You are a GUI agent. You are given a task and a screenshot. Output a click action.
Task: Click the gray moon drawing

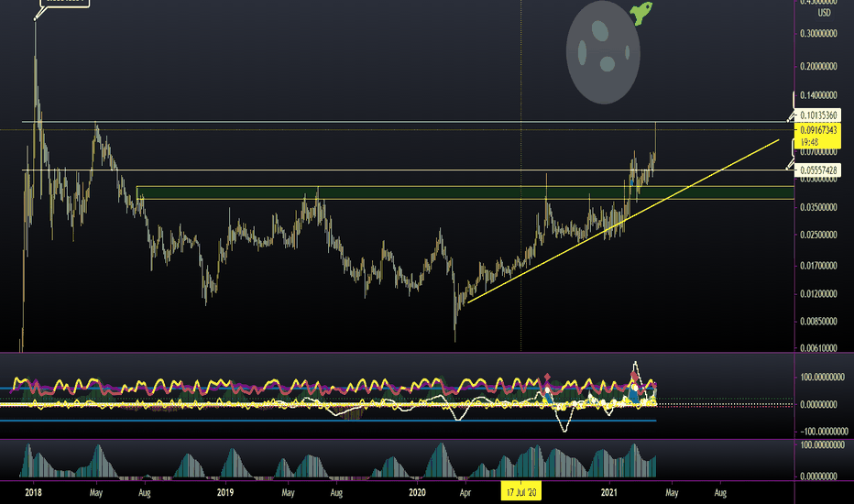coord(603,52)
